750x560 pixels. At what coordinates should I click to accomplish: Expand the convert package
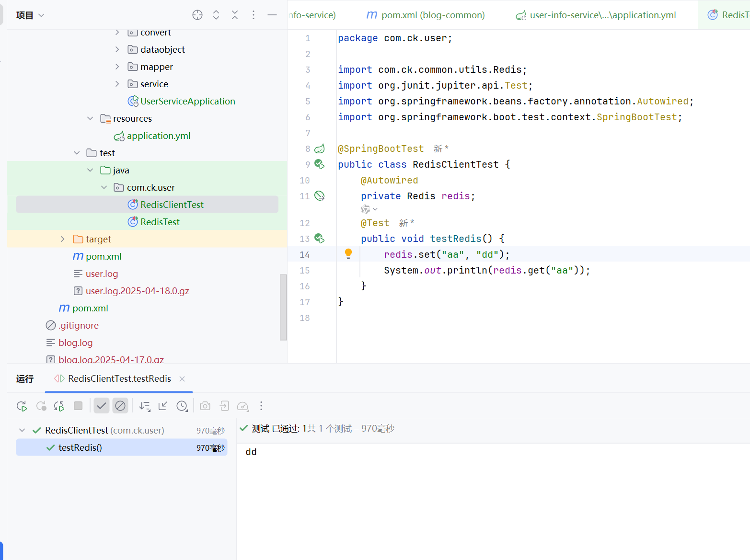tap(117, 32)
